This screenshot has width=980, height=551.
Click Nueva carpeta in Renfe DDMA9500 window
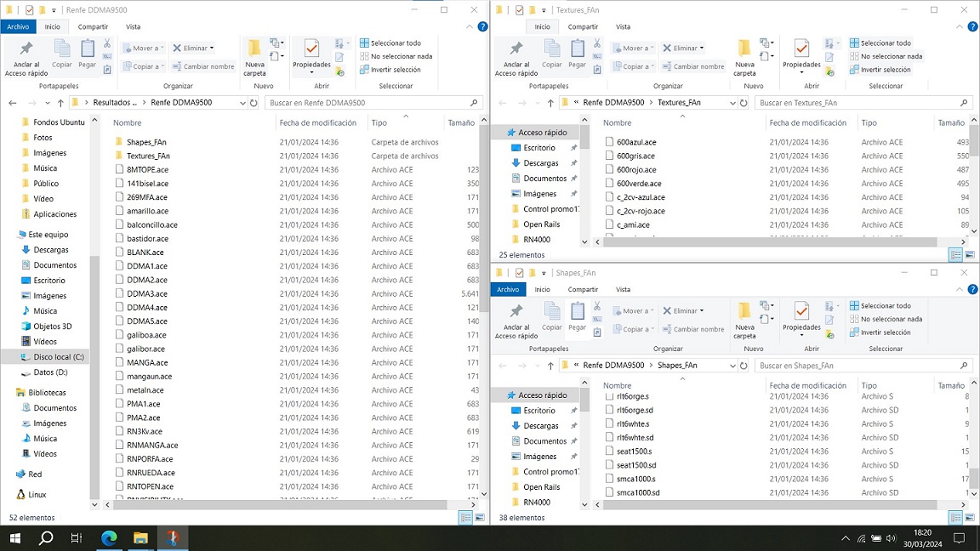[254, 57]
